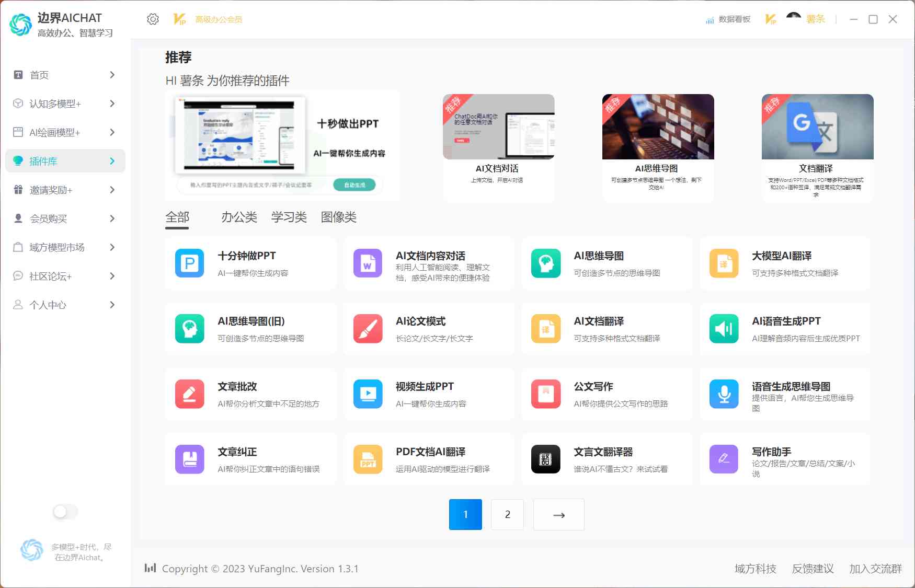Open the 数据看板 chart icon
The height and width of the screenshot is (588, 915).
(x=710, y=20)
